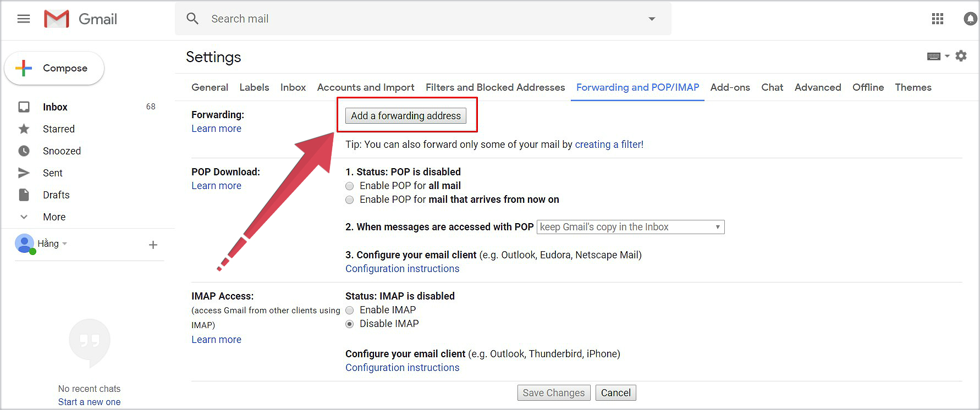Select Enable POP for mail from now on
Image resolution: width=980 pixels, height=410 pixels.
[350, 200]
